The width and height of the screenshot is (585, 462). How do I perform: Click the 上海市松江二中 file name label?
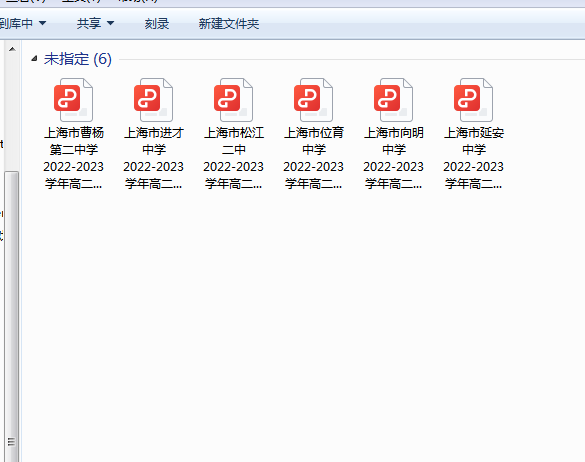[234, 158]
